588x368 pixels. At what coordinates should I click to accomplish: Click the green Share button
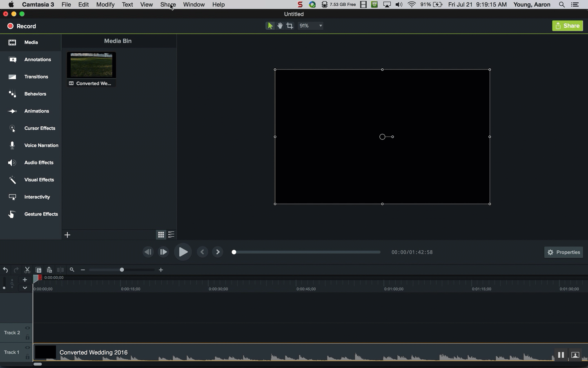point(568,26)
